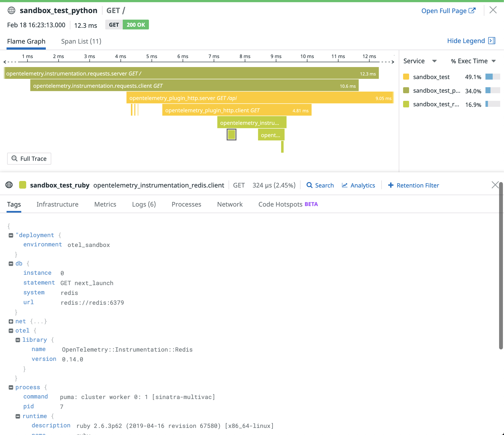
Task: Close the span details panel
Action: (495, 185)
